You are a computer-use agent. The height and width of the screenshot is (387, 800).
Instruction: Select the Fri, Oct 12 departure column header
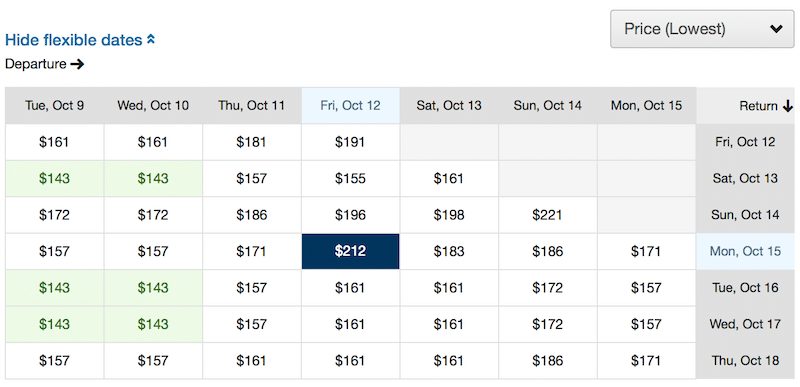coord(351,106)
